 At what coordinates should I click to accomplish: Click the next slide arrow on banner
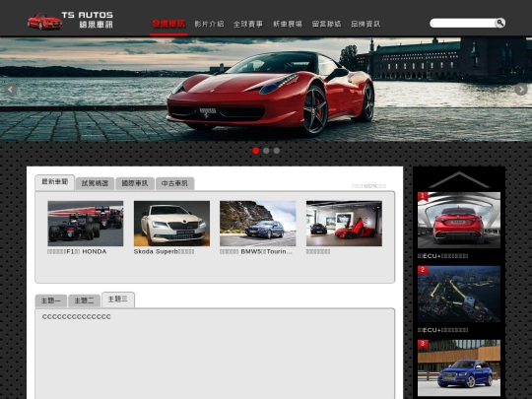pos(521,90)
